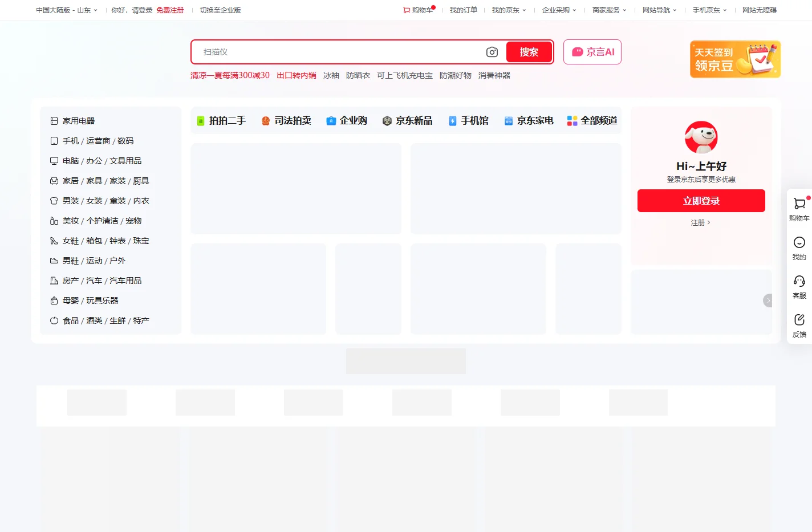812x532 pixels.
Task: Expand the 手机京东 dropdown
Action: tap(710, 10)
